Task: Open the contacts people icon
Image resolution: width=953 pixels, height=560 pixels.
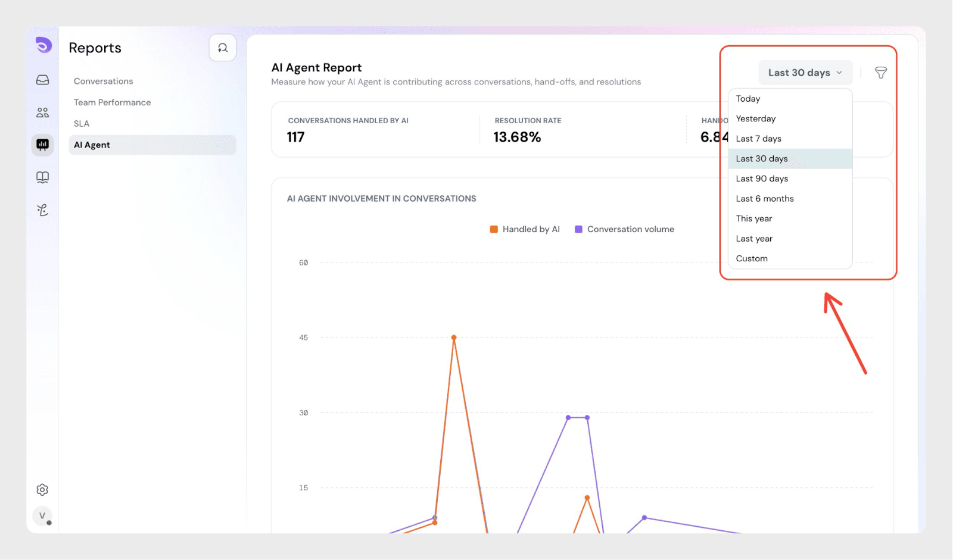Action: click(43, 112)
